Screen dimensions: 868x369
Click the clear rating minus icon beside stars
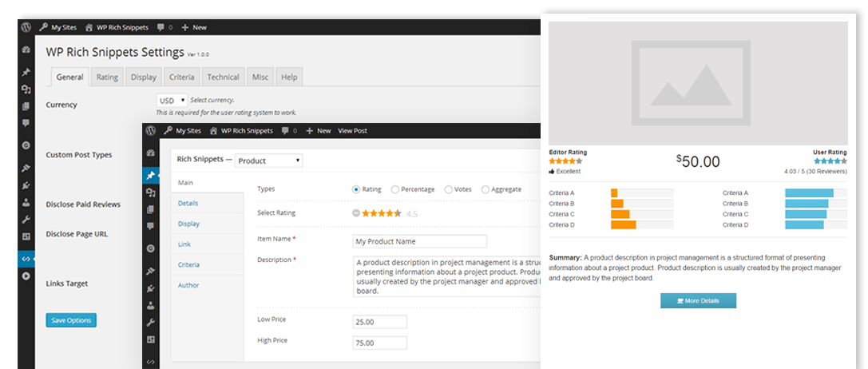(356, 213)
